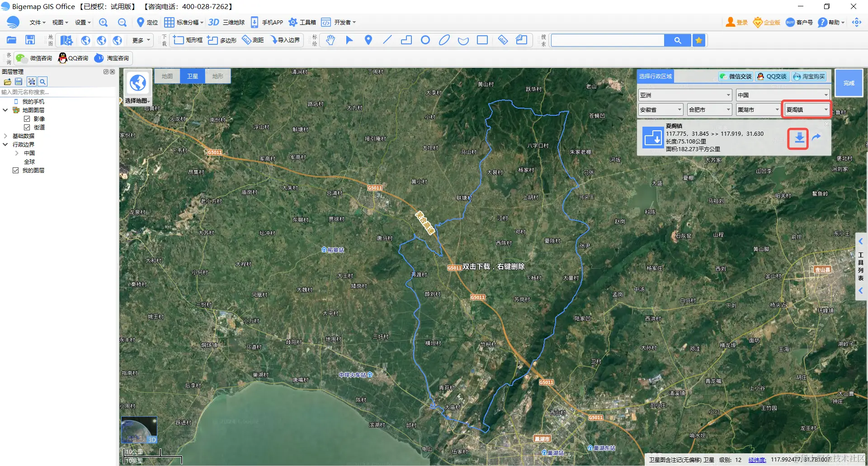Select the ellipse drawing tool

click(x=444, y=40)
